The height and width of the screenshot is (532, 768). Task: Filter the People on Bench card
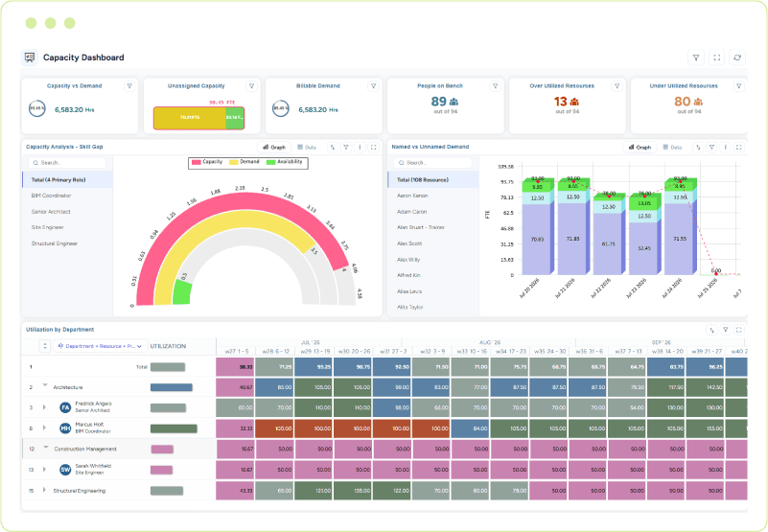coord(495,86)
